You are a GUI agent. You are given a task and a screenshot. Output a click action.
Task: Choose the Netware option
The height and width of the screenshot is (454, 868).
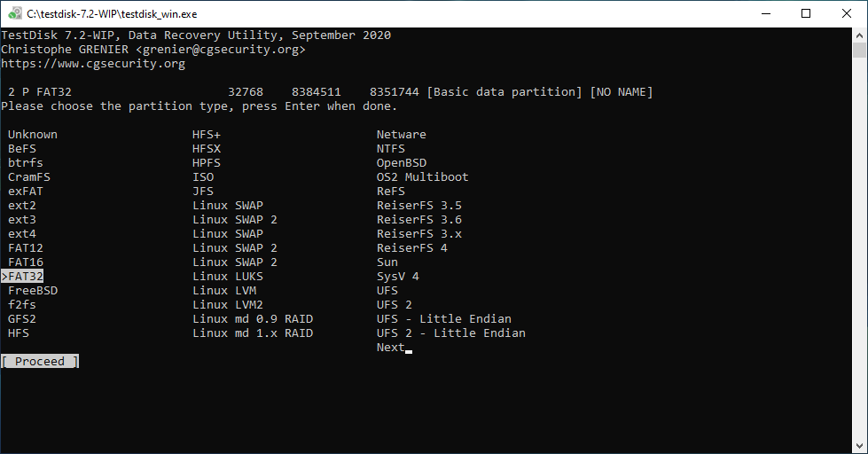click(402, 135)
